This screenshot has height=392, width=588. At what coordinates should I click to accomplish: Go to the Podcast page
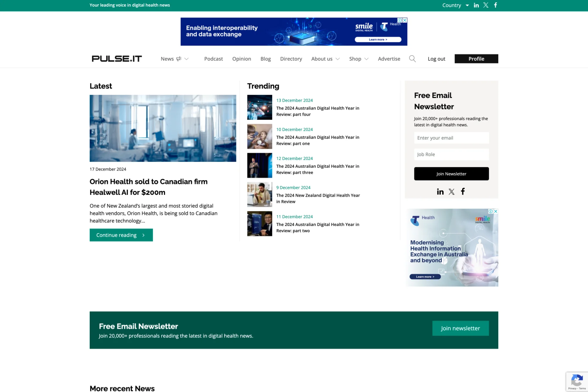[x=213, y=58]
